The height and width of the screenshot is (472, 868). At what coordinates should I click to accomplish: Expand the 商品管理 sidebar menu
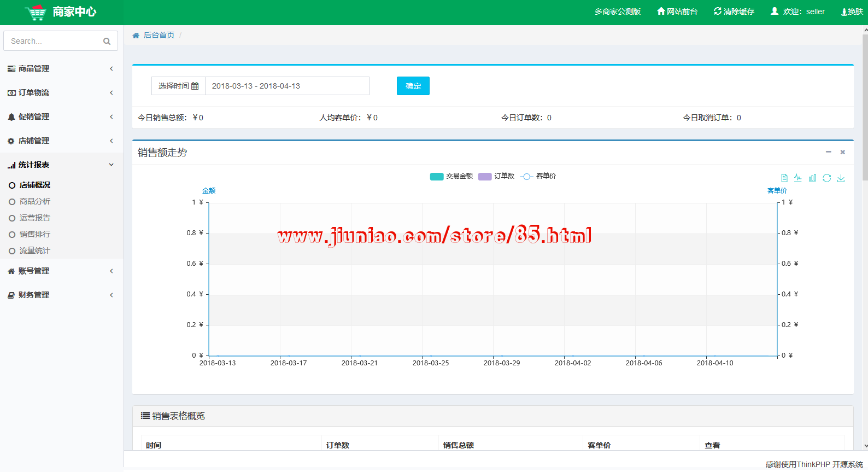[x=60, y=68]
